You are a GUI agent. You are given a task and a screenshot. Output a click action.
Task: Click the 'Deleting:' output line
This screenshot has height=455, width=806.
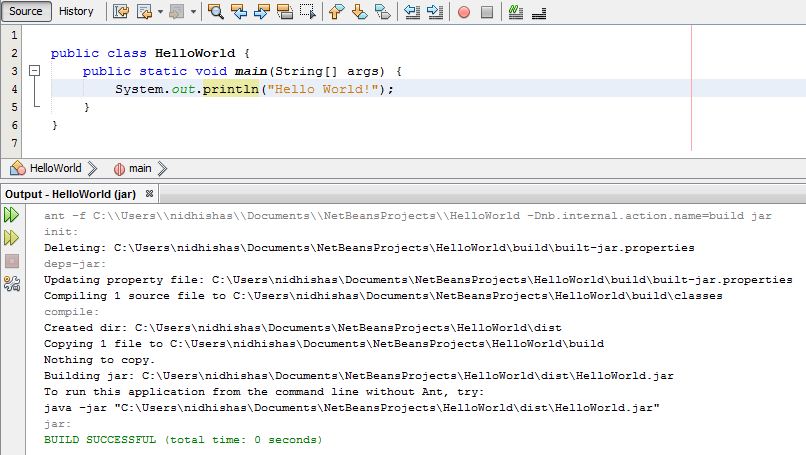point(369,248)
